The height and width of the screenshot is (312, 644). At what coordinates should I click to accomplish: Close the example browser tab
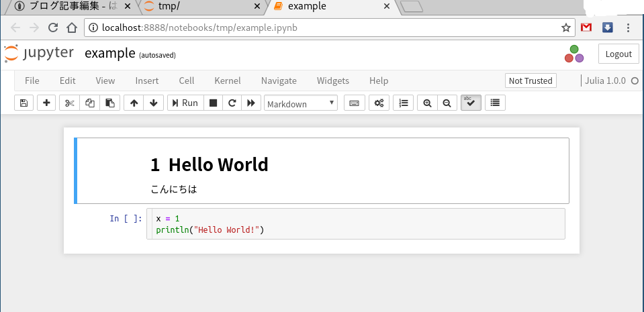click(x=387, y=7)
